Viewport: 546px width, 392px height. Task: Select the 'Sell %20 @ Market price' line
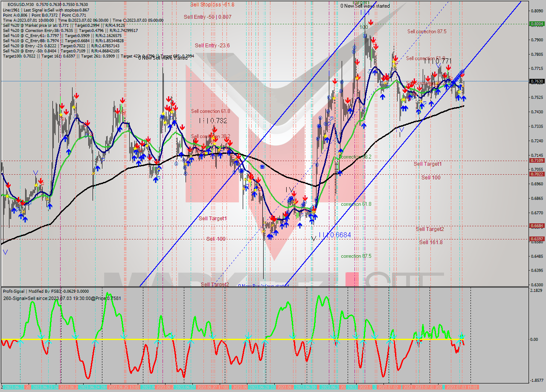pos(64,25)
